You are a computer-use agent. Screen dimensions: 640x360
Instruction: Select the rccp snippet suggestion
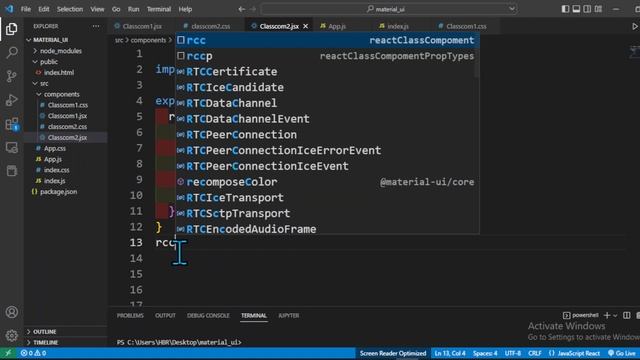[327, 56]
